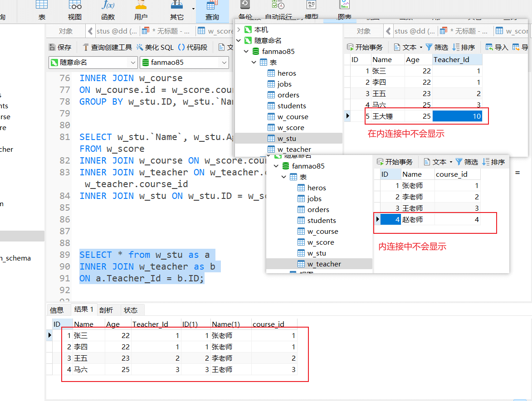Image resolution: width=532 pixels, height=401 pixels.
Task: Place cursor on line 90 INNER JOIN w_teacher
Action: 147,266
